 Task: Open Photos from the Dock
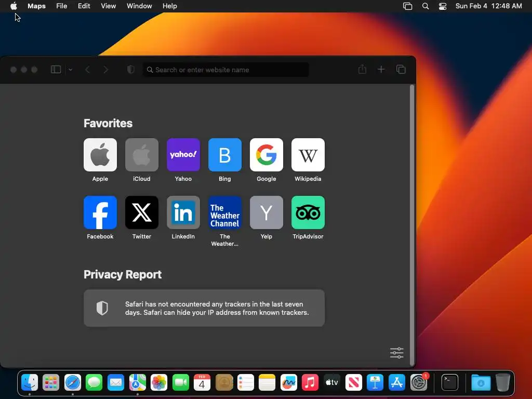click(159, 382)
